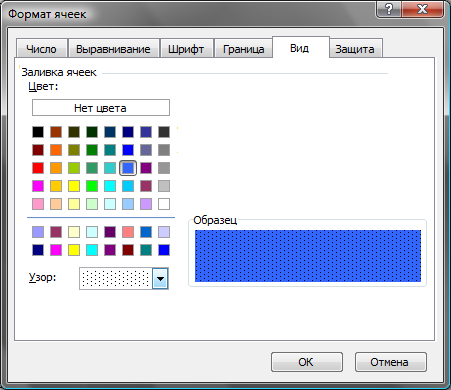
Task: Switch to the Выравнивание tab
Action: coord(113,49)
